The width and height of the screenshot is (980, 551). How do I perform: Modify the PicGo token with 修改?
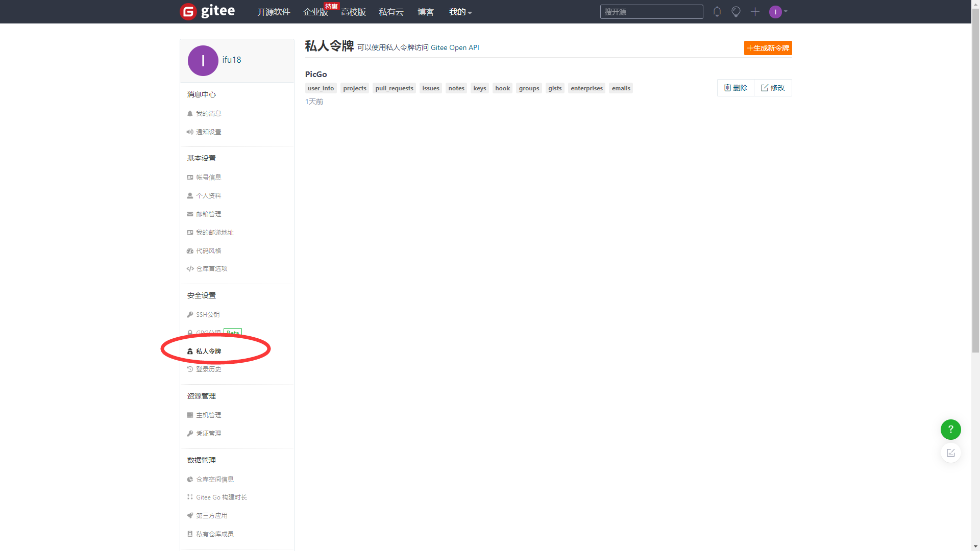point(773,88)
